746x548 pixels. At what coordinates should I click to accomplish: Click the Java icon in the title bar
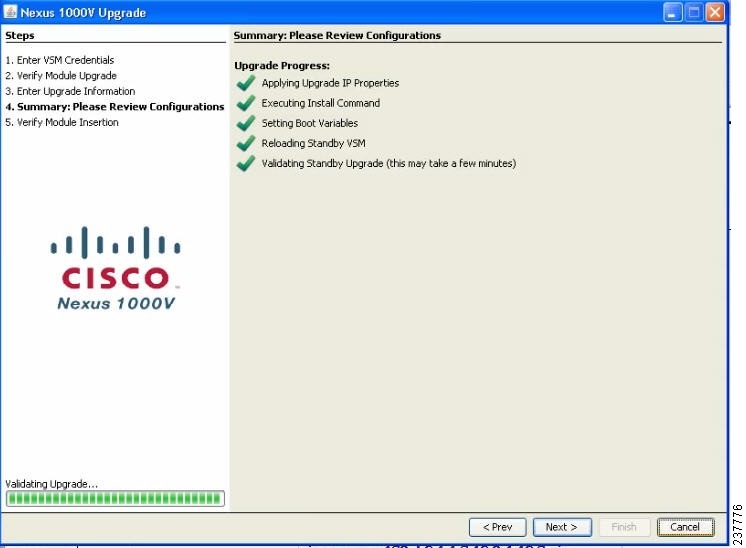[x=10, y=12]
